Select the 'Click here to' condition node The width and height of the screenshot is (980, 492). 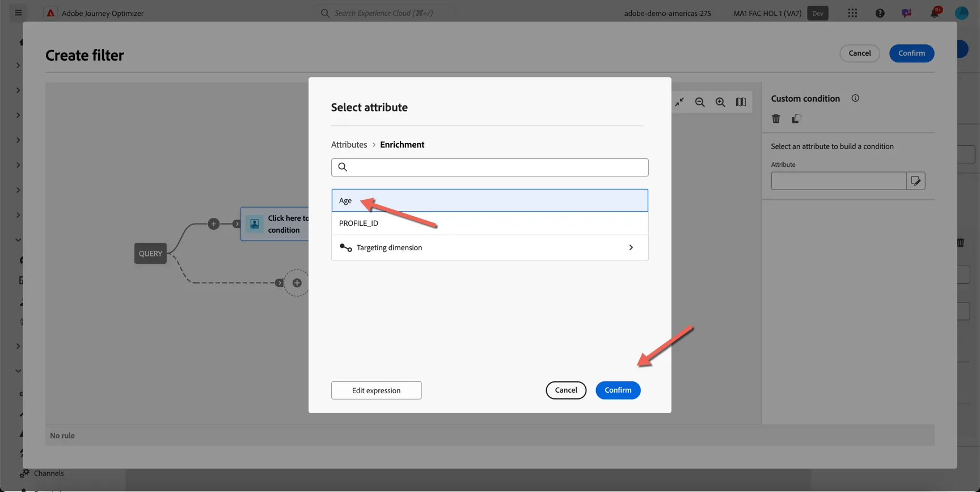coord(276,224)
